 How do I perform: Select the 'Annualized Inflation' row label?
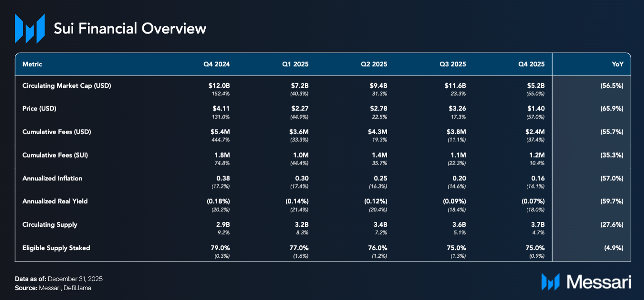pyautogui.click(x=52, y=178)
